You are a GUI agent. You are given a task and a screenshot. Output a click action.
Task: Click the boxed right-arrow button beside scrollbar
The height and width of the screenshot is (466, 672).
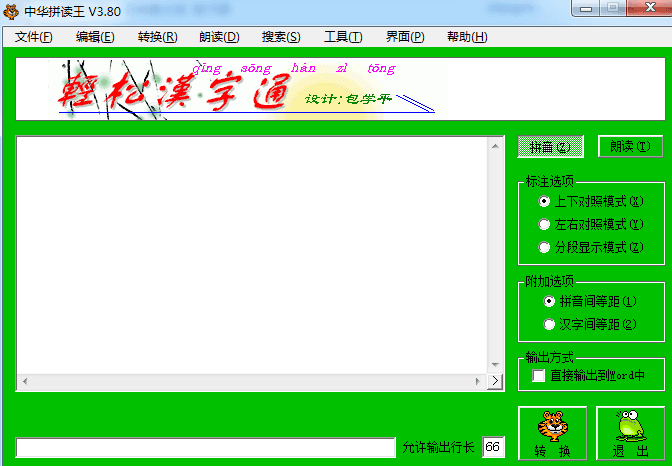click(495, 381)
